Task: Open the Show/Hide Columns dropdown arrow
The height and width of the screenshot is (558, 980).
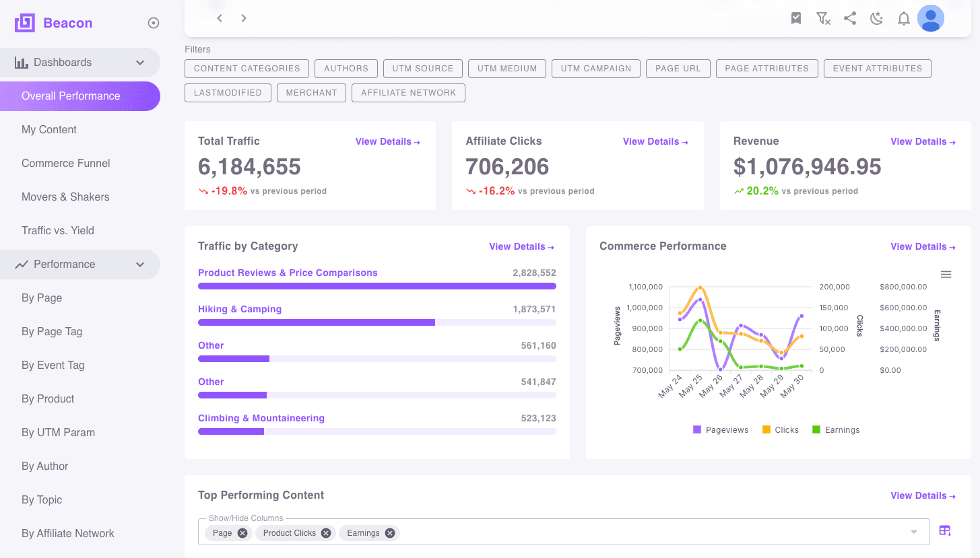Action: point(914,532)
